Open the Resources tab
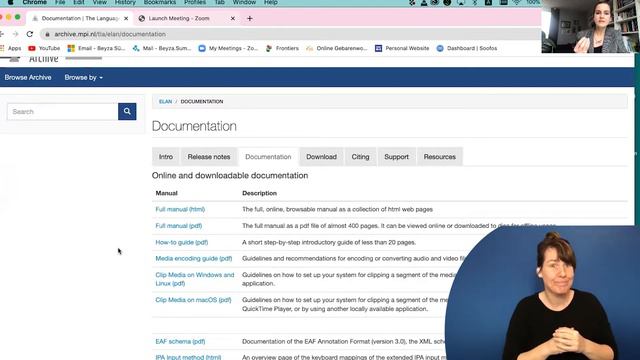This screenshot has height=360, width=640. click(440, 157)
